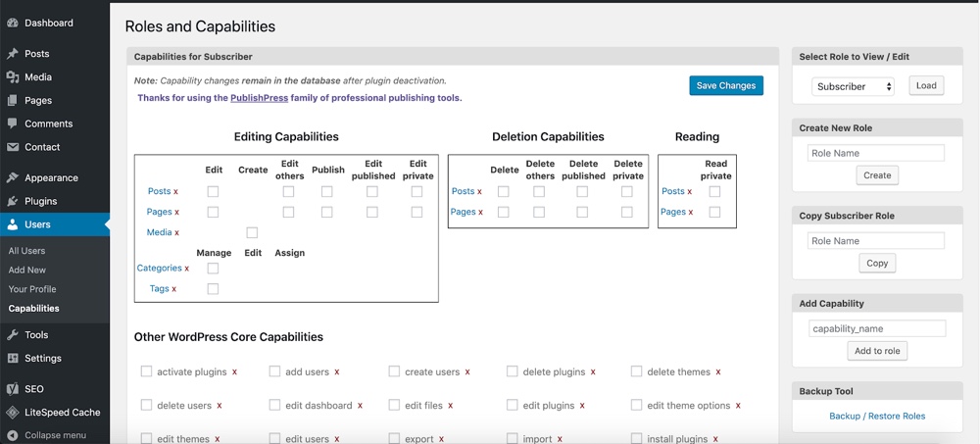
Task: Click red x beside Media row
Action: pyautogui.click(x=176, y=232)
